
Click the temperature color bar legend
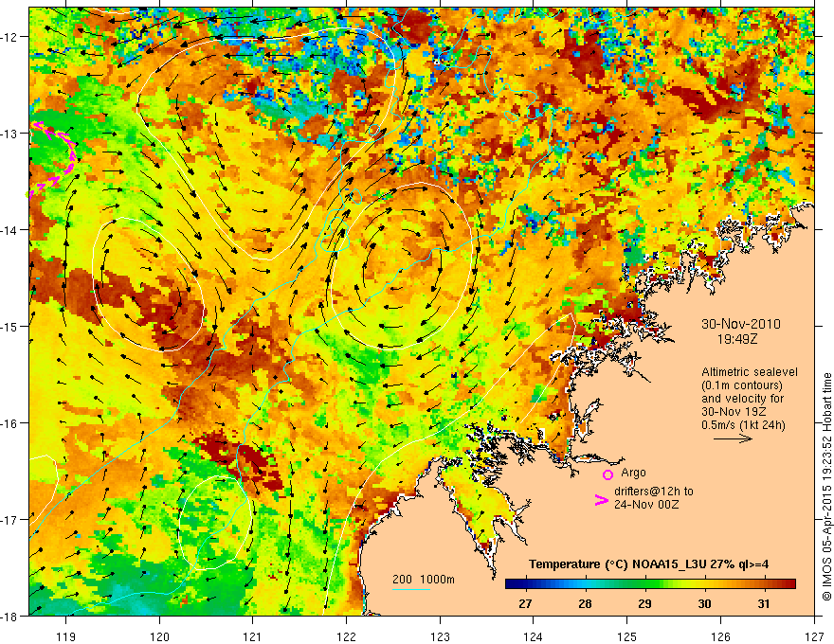click(x=650, y=584)
